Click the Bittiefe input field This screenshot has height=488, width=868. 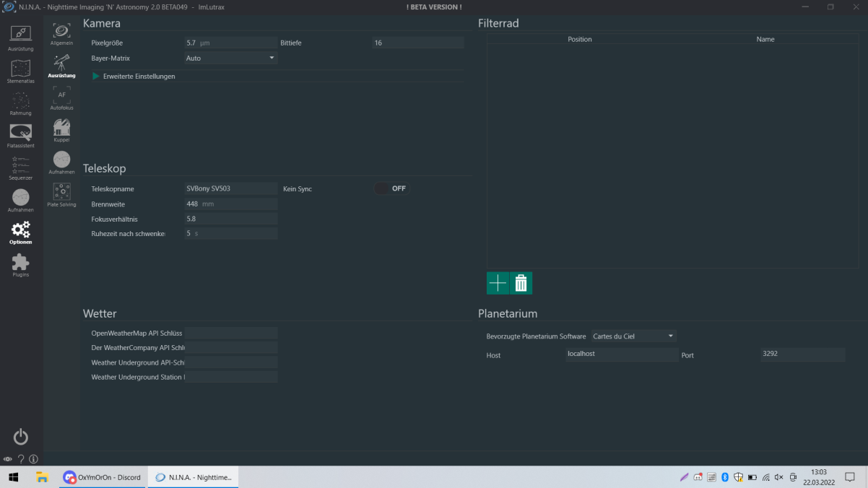coord(418,43)
